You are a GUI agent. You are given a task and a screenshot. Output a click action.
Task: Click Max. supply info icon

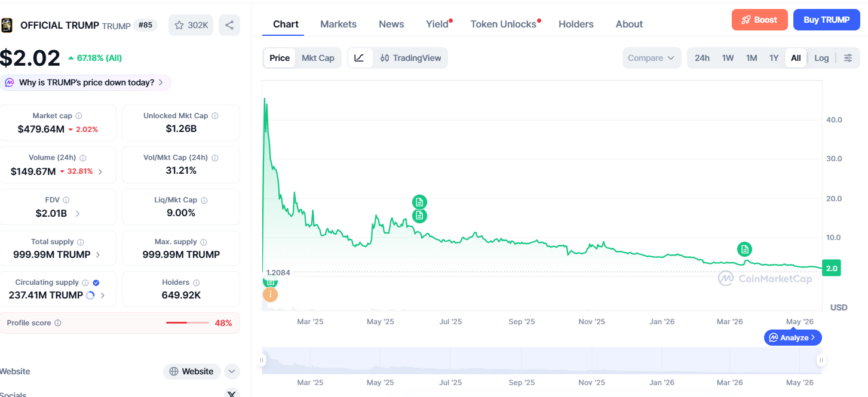(204, 242)
